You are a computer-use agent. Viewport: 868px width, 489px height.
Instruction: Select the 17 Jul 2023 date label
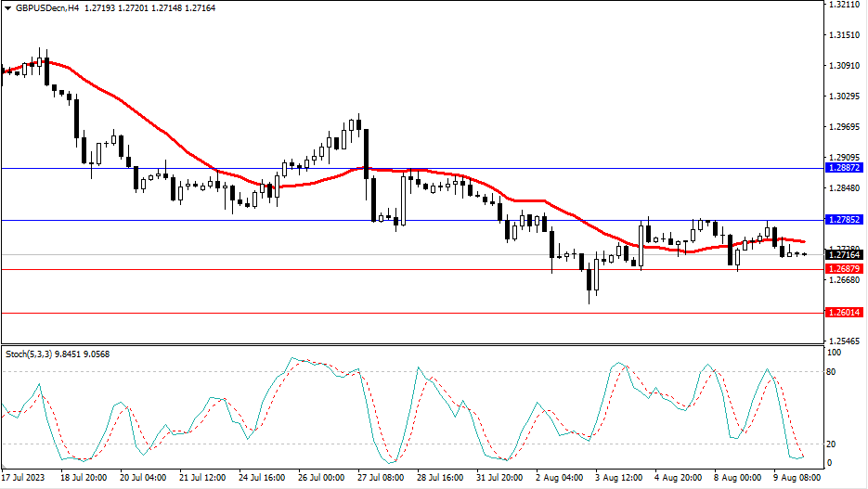coord(24,478)
